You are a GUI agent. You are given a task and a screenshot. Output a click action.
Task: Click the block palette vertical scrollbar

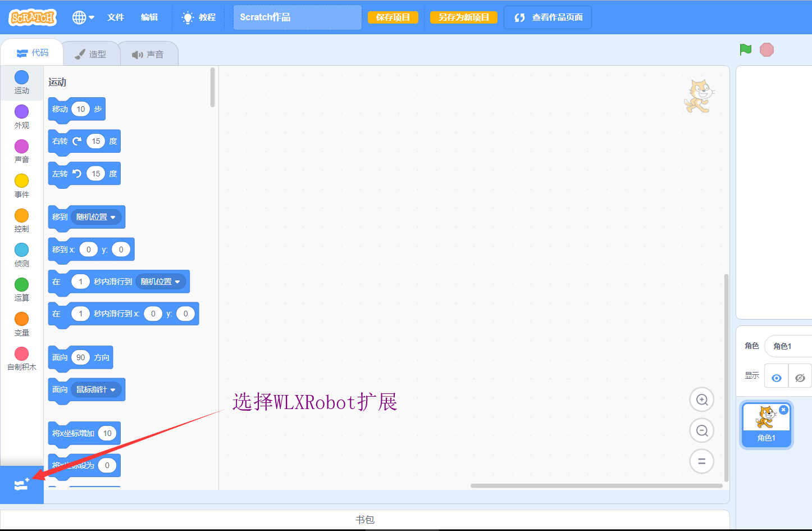[x=213, y=87]
